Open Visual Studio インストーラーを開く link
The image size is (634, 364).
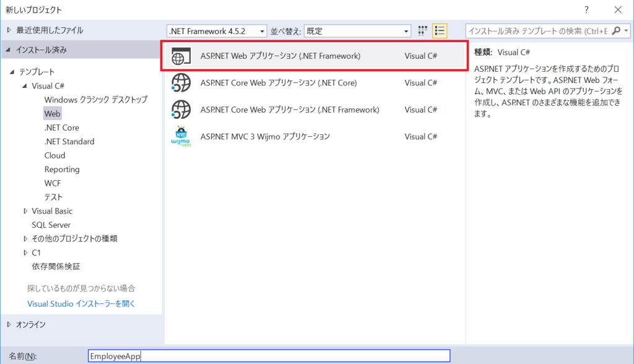pos(81,304)
